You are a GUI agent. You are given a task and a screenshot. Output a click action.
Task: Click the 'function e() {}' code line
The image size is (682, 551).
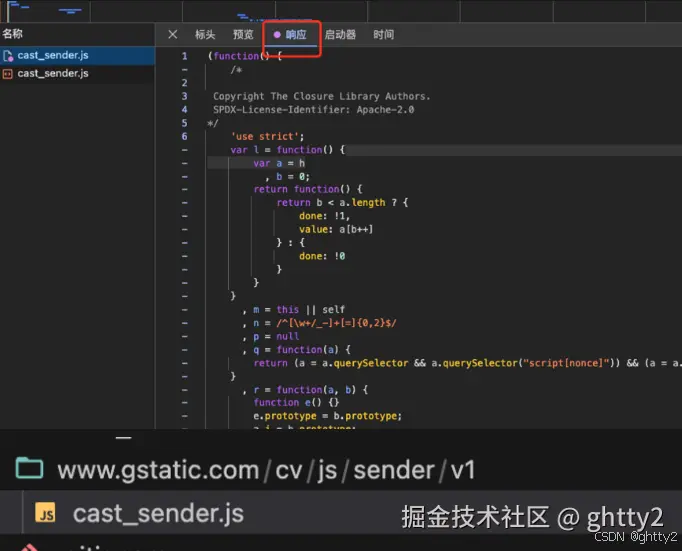click(x=296, y=403)
